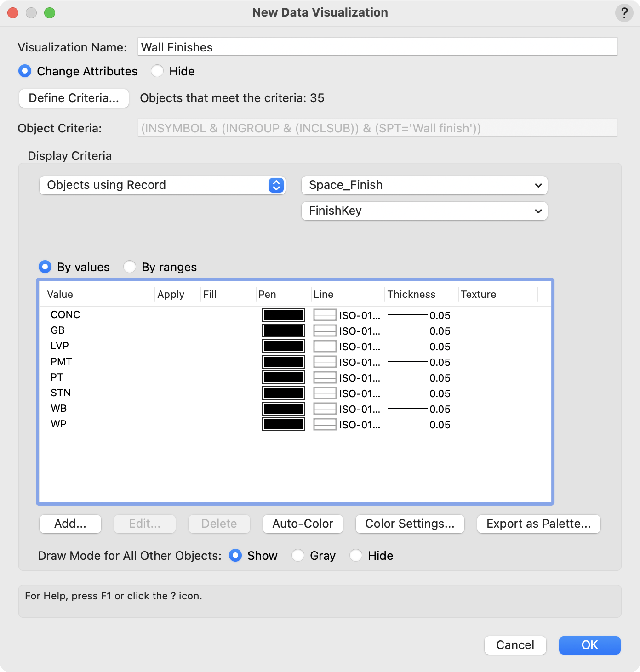Click the help question mark icon
The image size is (640, 672).
click(624, 13)
